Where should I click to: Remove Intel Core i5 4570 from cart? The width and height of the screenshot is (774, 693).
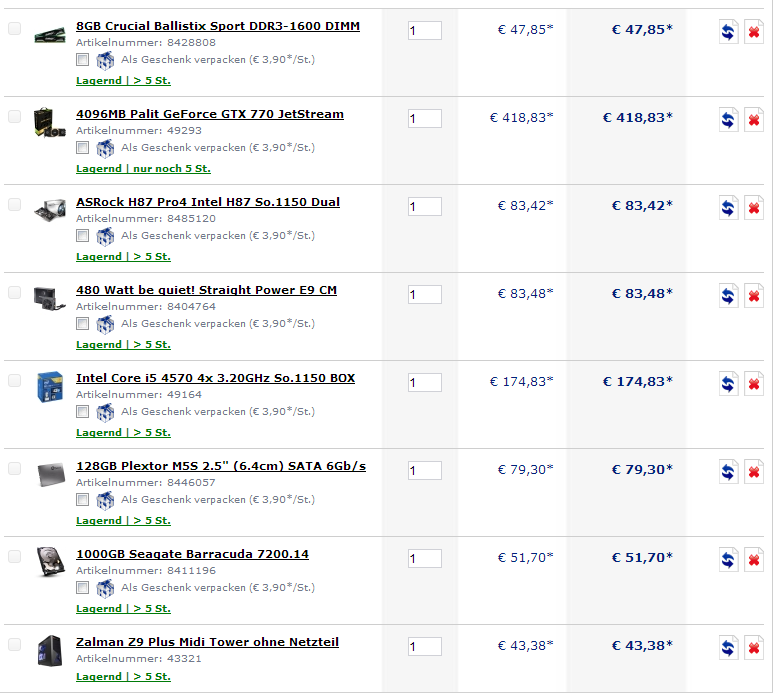pos(754,384)
